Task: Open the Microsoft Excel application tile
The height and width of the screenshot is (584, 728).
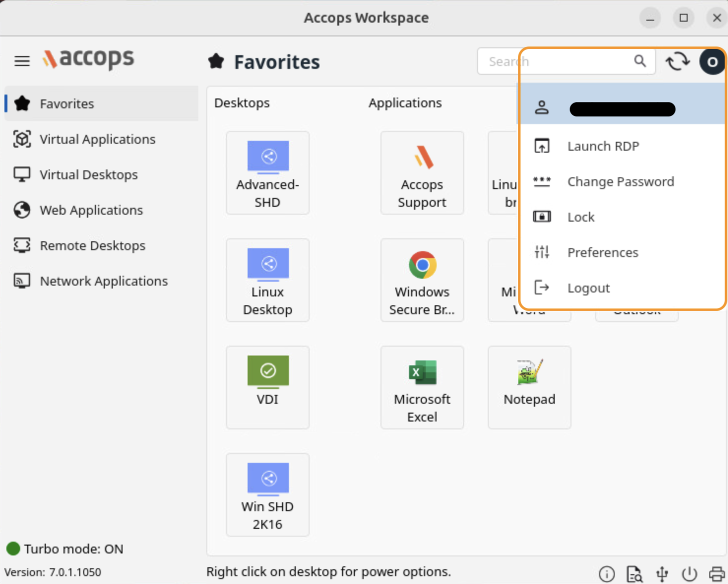Action: coord(422,388)
